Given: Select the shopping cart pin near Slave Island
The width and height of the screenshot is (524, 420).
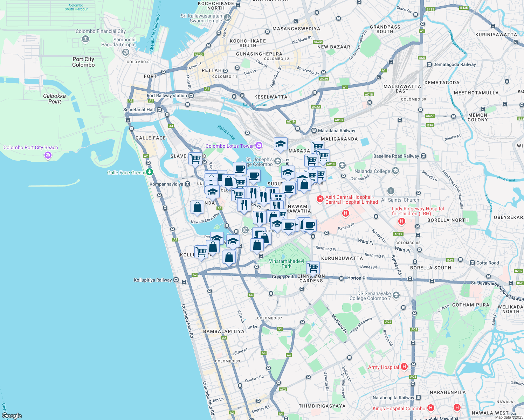Looking at the screenshot, I should [x=195, y=158].
